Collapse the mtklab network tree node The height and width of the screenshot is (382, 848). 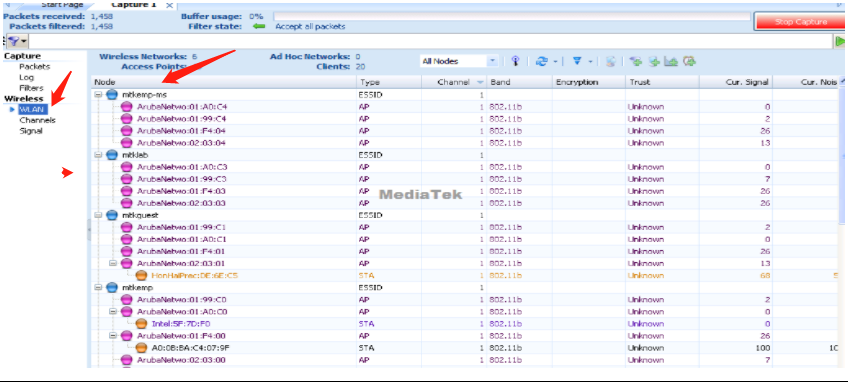tap(98, 155)
